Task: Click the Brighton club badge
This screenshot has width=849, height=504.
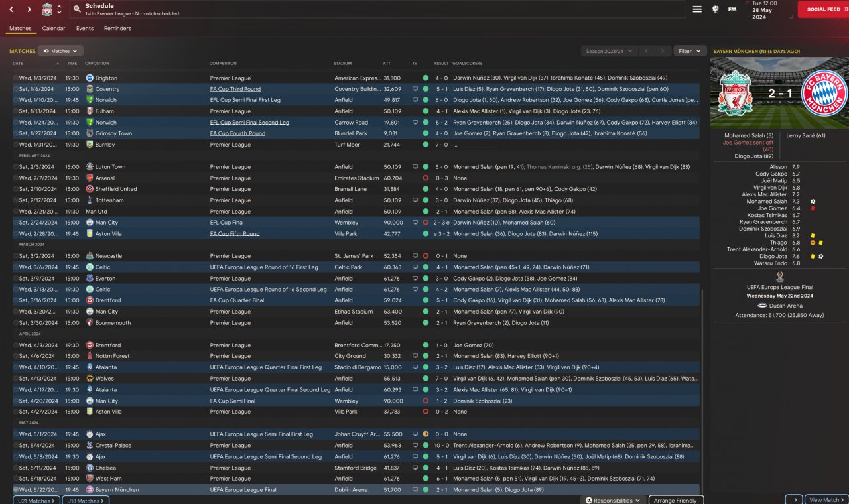Action: click(90, 78)
